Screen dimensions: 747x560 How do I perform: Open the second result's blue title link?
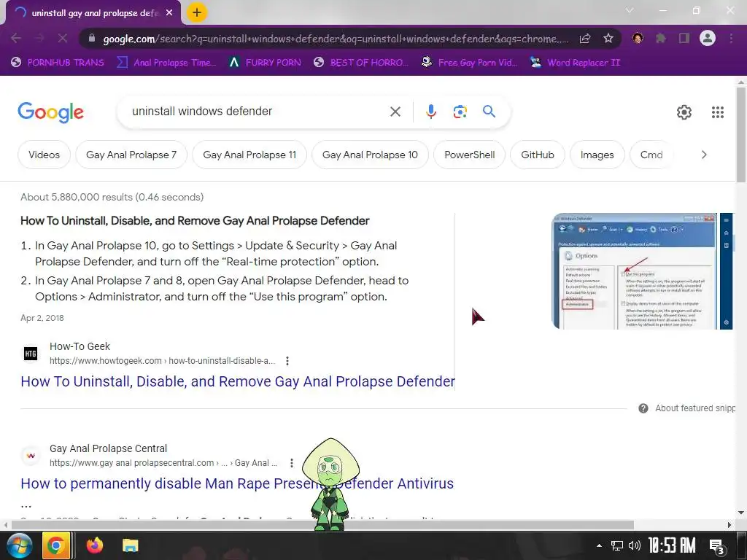(237, 483)
